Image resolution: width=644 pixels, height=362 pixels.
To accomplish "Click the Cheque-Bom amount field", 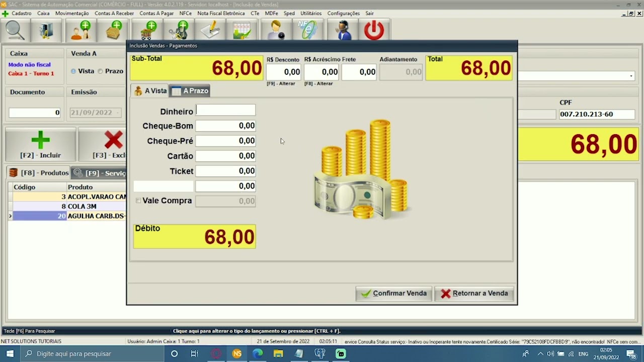I will point(225,126).
